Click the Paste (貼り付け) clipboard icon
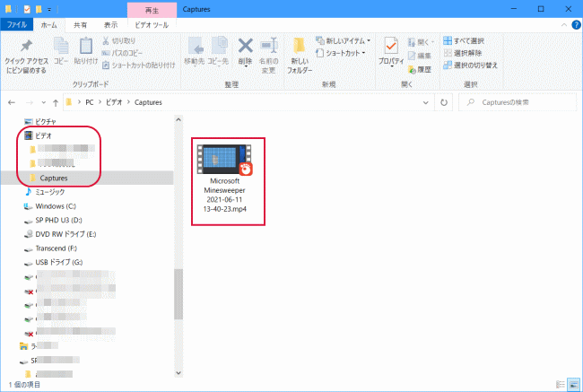This screenshot has width=583, height=392. 86,51
